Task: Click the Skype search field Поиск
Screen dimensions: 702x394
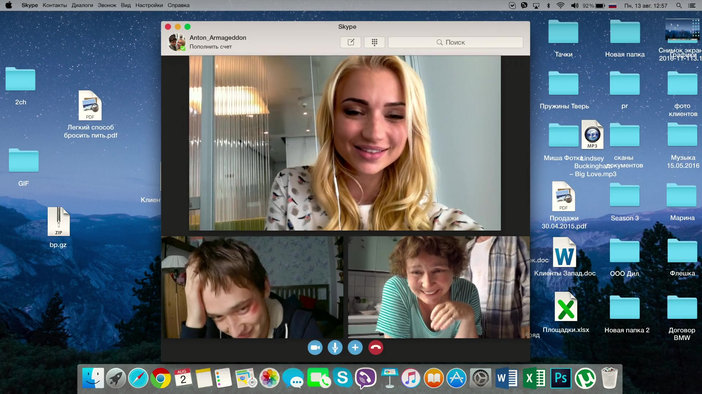Action: tap(455, 42)
